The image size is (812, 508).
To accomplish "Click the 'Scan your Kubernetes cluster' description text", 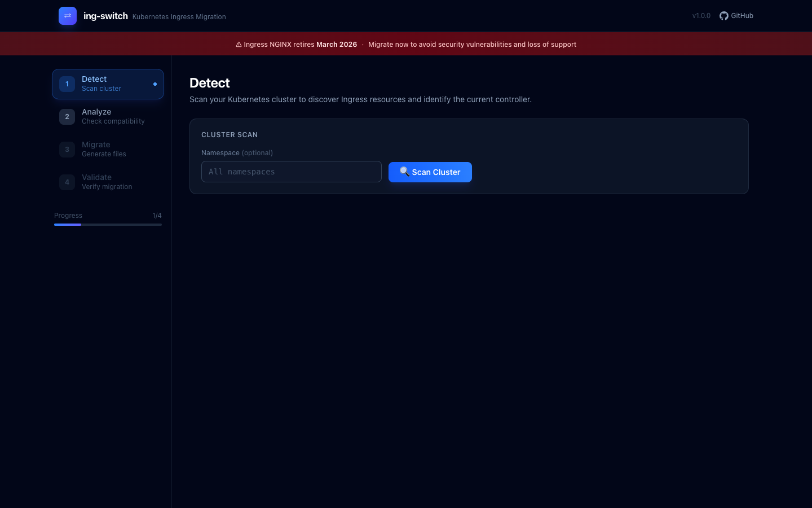I will [x=360, y=99].
